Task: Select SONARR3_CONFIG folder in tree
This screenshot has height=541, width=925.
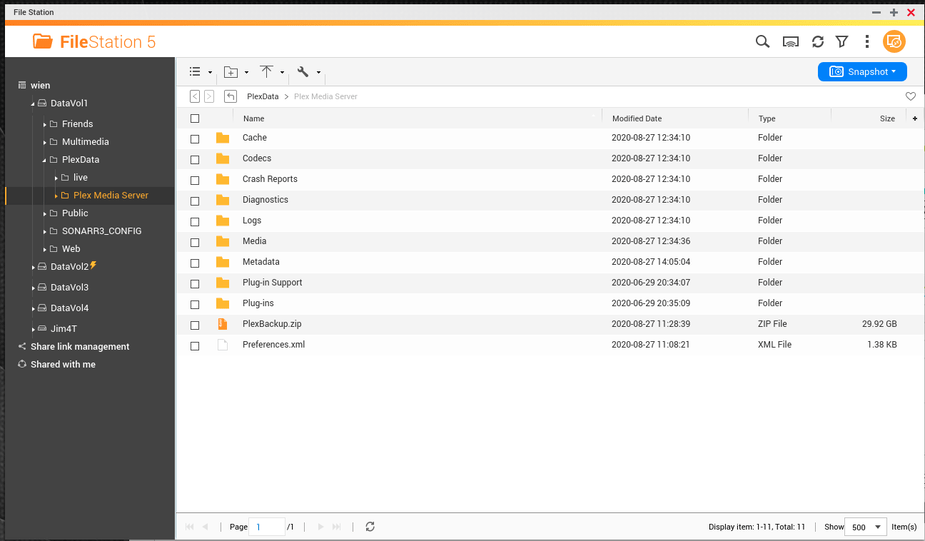Action: pyautogui.click(x=101, y=231)
